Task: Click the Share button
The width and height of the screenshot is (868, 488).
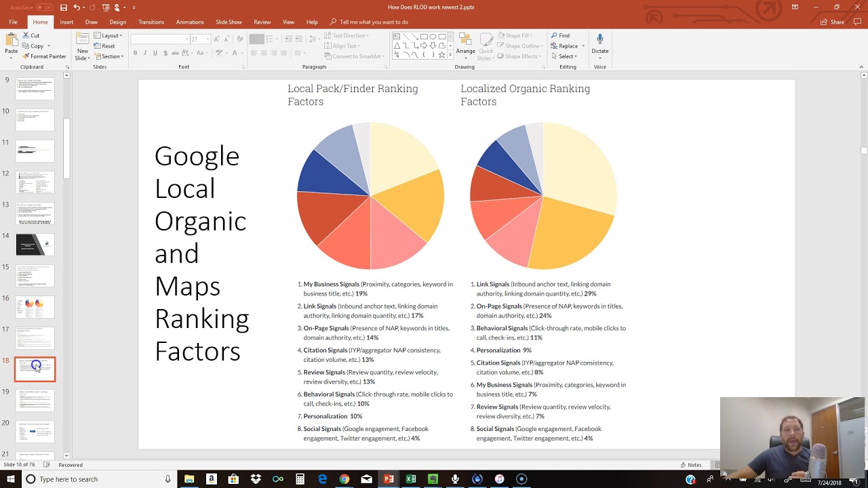Action: point(833,22)
